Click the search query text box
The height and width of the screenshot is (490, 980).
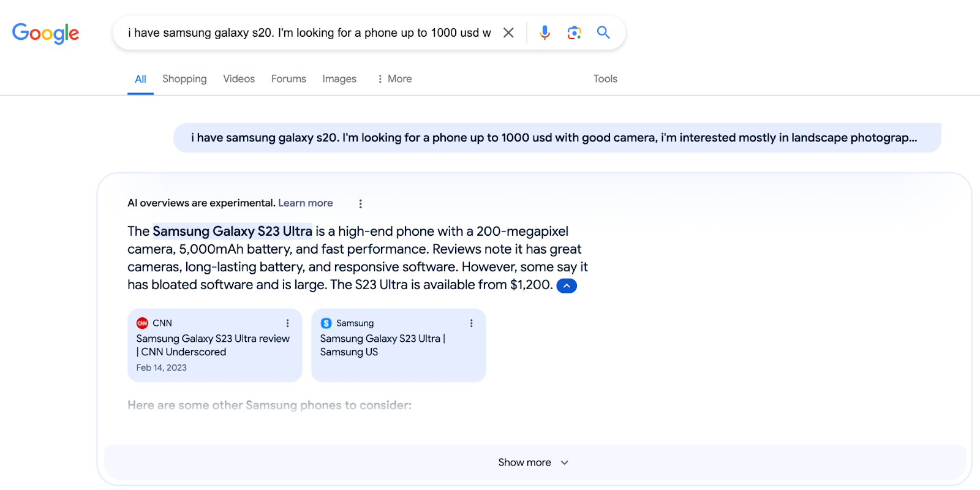tap(309, 32)
